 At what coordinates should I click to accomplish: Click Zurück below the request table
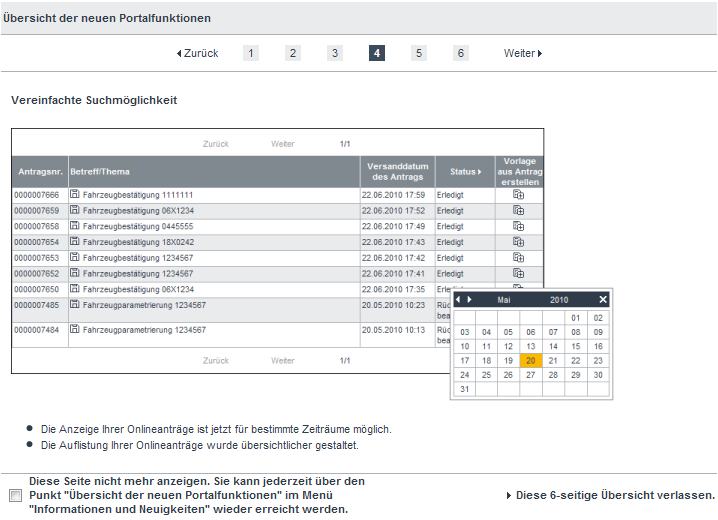[216, 361]
